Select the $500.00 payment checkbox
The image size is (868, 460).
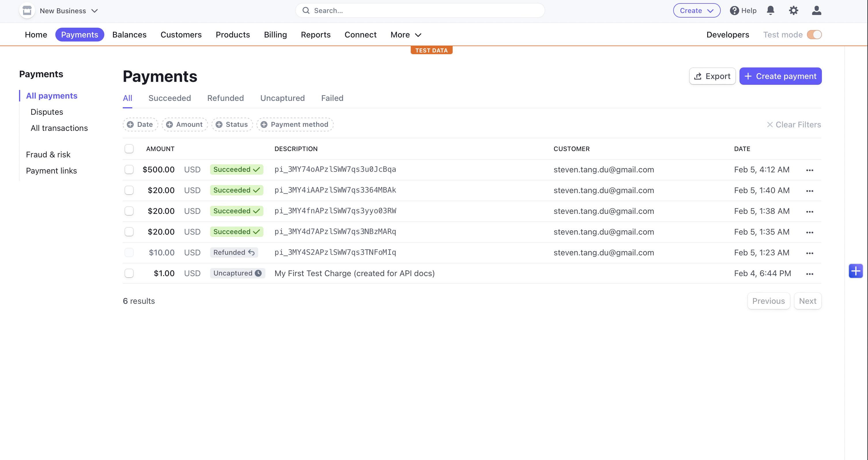point(129,169)
